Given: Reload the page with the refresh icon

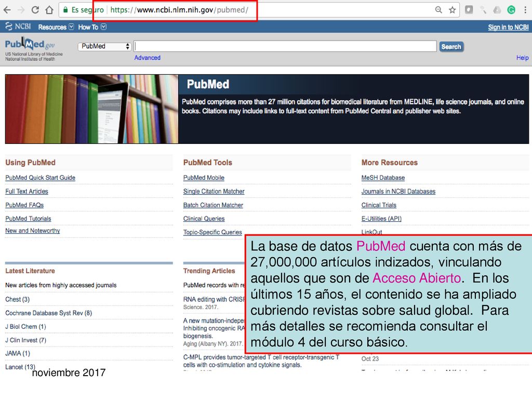Looking at the screenshot, I should click(x=35, y=10).
